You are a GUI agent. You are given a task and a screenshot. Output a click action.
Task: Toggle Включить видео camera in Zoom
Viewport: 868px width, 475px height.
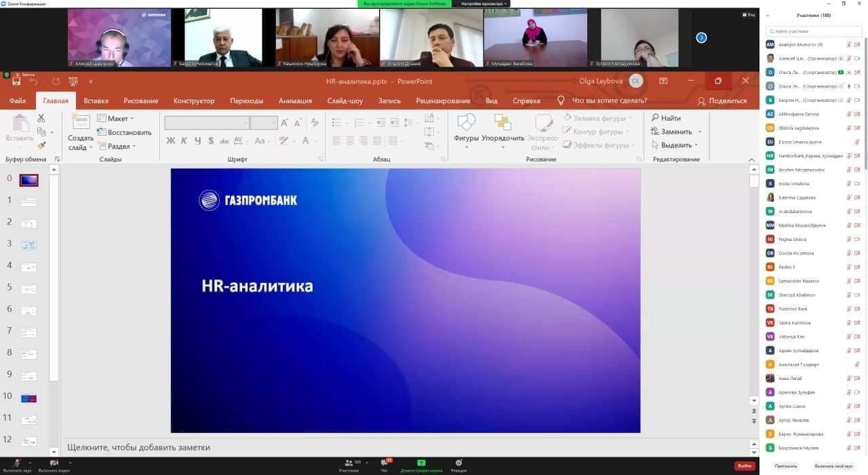coord(54,465)
